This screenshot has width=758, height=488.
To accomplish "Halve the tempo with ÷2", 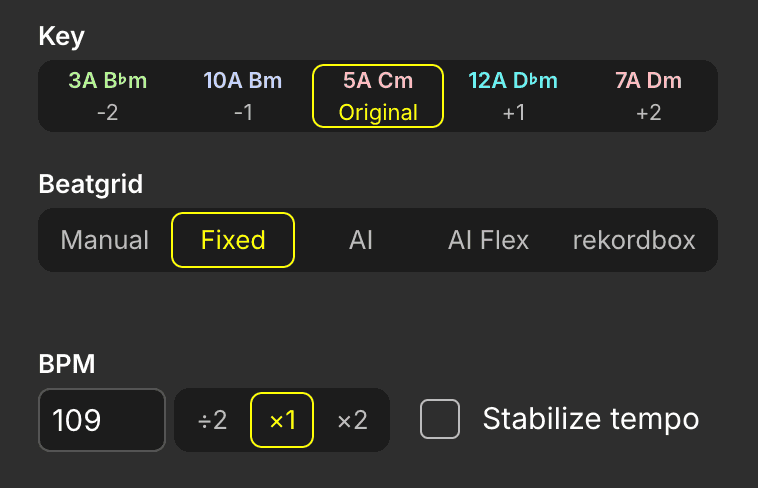I will click(x=212, y=420).
